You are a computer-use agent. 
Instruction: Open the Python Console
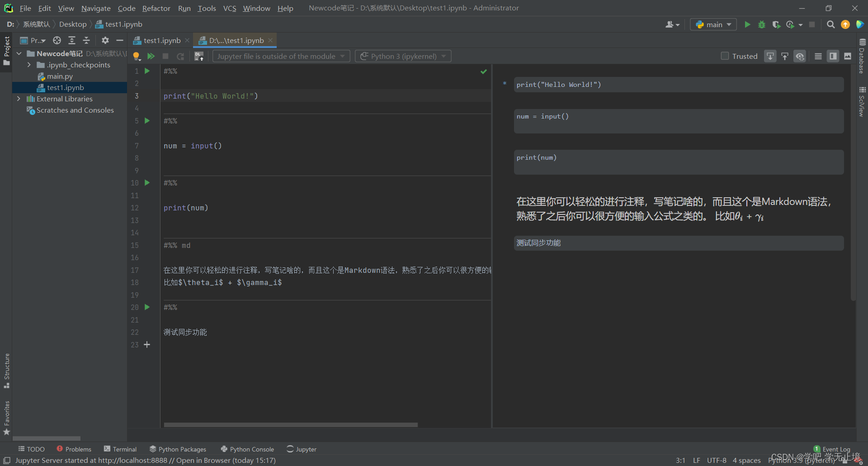(x=247, y=449)
